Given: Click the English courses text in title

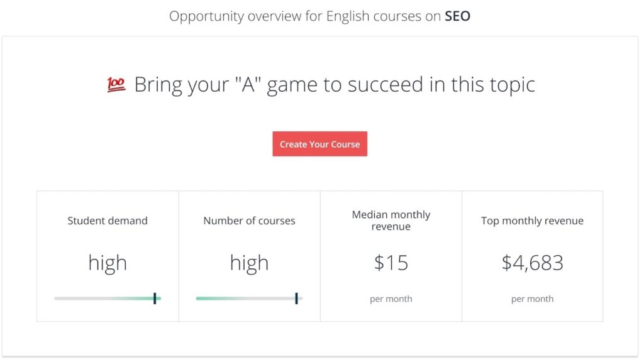Looking at the screenshot, I should click(374, 16).
